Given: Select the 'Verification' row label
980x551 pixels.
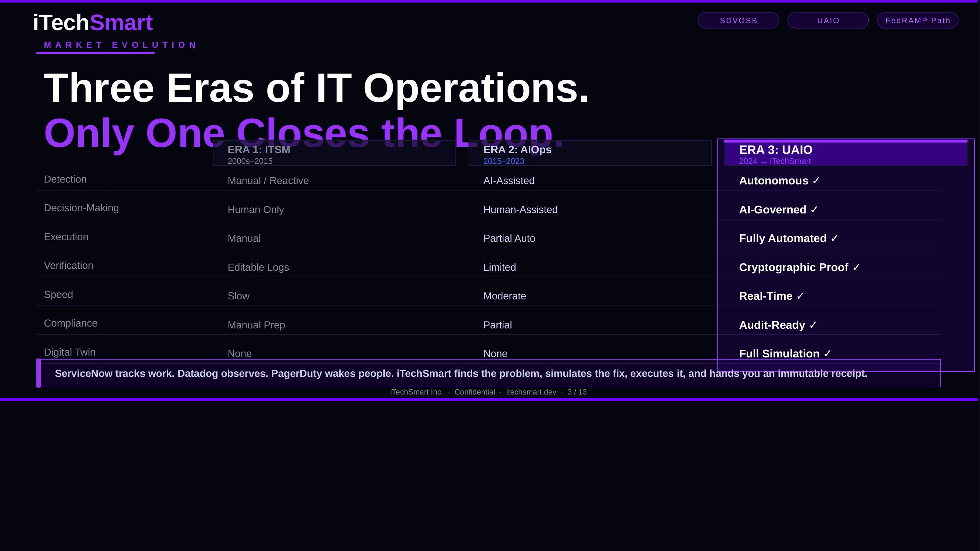Looking at the screenshot, I should (68, 266).
